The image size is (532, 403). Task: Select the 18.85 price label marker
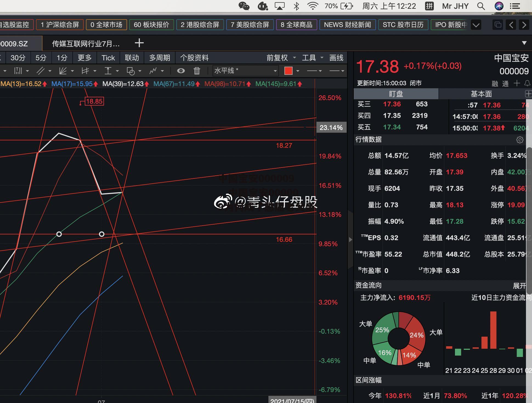tap(94, 101)
